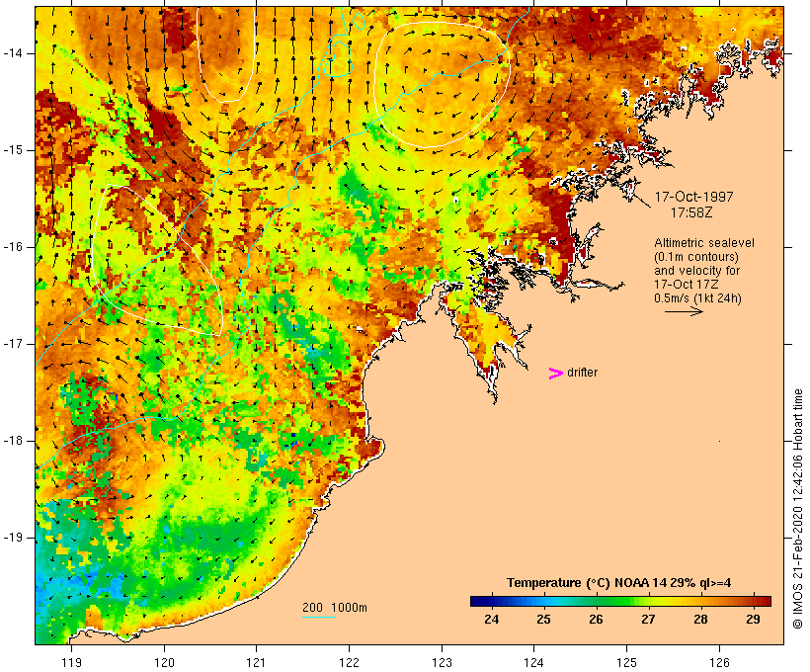Click the colorbar tick label '28'
Image resolution: width=810 pixels, height=672 pixels.
click(x=700, y=620)
